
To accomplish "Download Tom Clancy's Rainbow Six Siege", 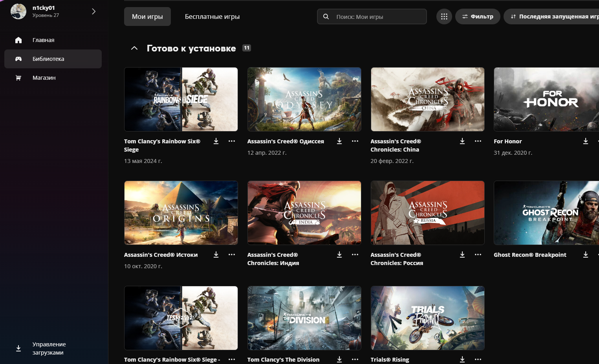I will (216, 141).
